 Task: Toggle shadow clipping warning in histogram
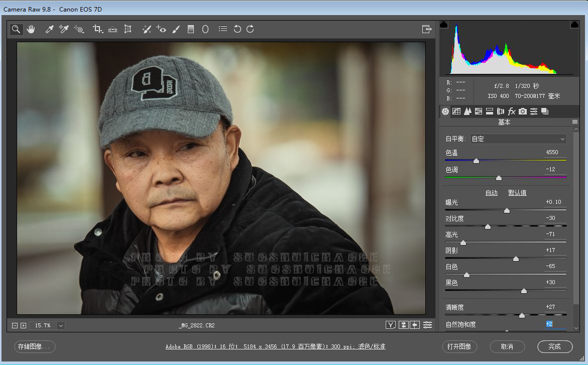click(x=444, y=25)
